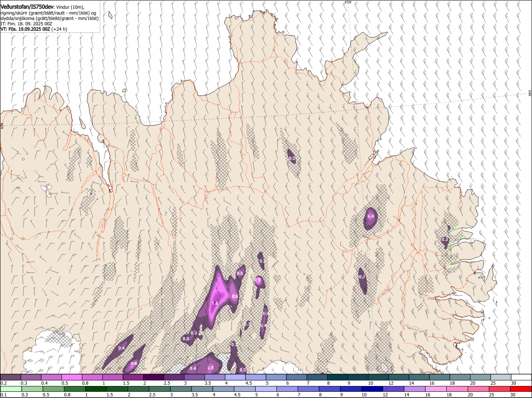532x398 pixels.
Task: Pick the darkest purple 2–2.5 swatch on upper scale
Action: pyautogui.click(x=153, y=377)
